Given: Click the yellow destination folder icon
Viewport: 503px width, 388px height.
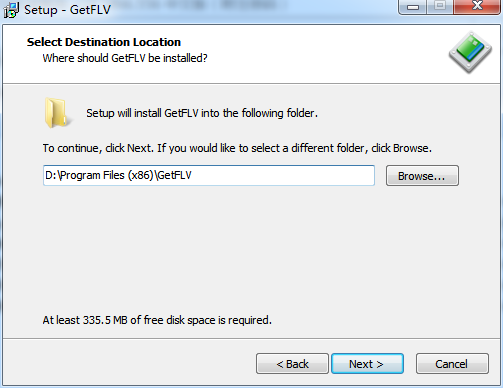Looking at the screenshot, I should point(57,113).
